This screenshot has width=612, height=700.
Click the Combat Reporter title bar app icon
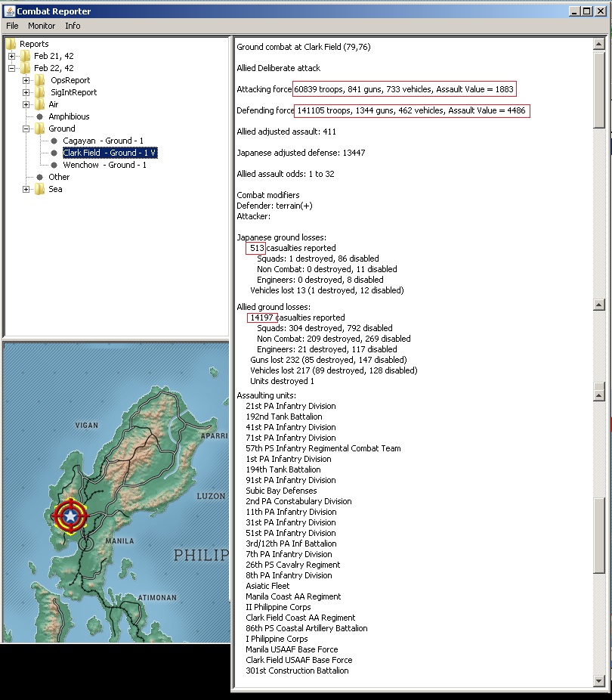9,11
